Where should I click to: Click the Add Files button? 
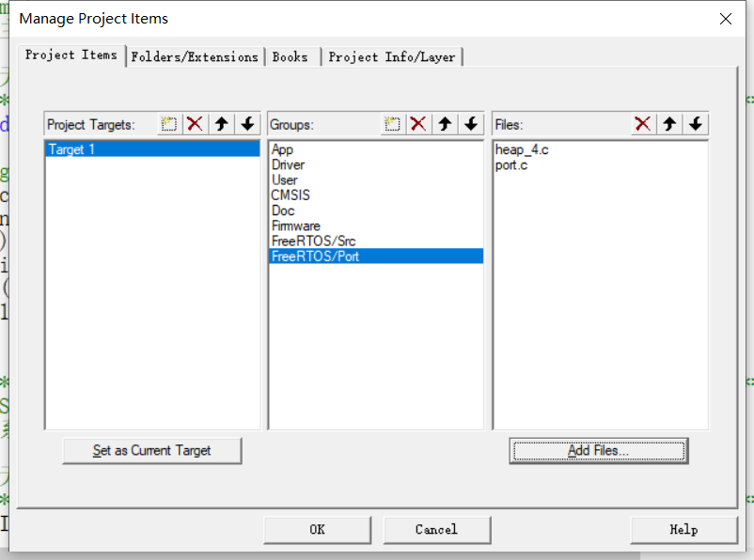click(x=599, y=450)
